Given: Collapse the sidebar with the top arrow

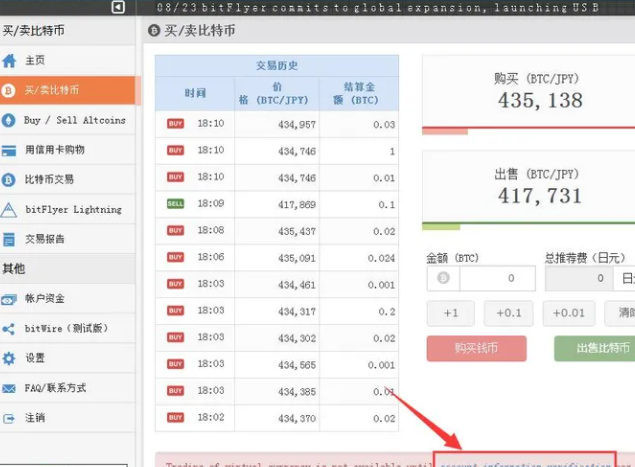Looking at the screenshot, I should [x=118, y=8].
